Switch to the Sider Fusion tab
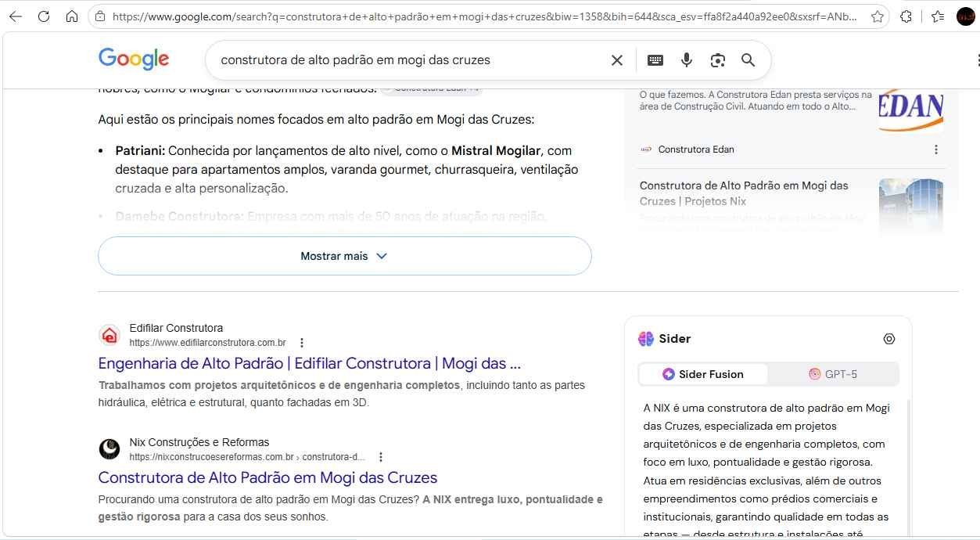 (703, 374)
